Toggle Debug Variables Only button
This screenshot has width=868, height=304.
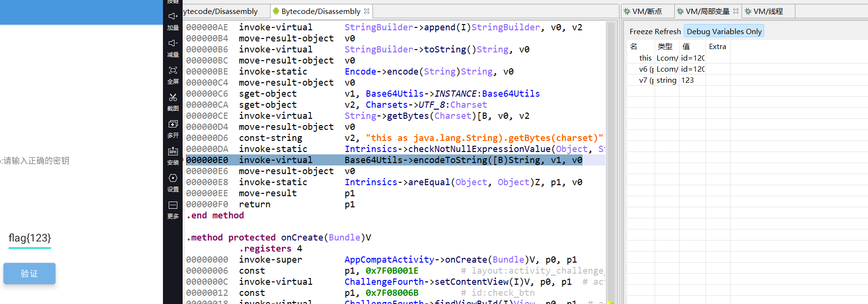point(724,31)
